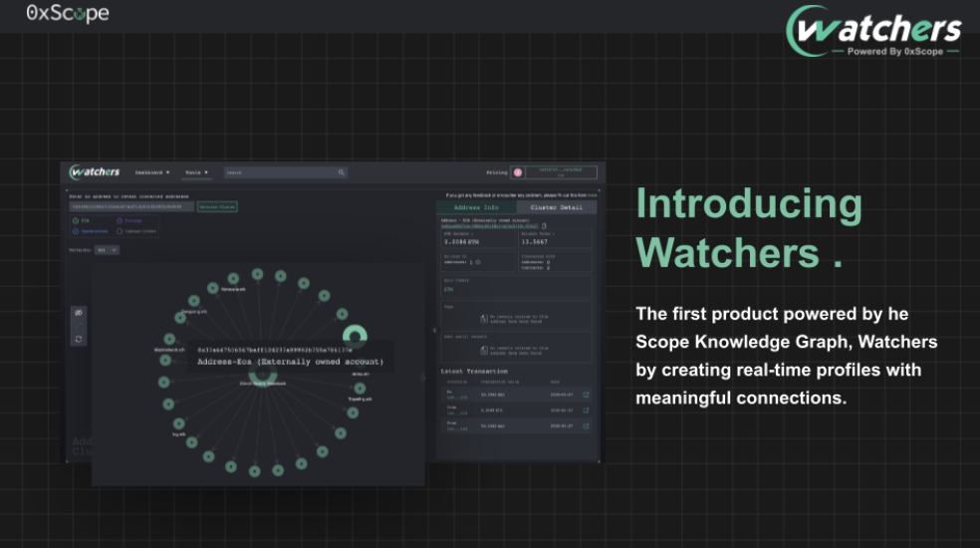The image size is (980, 548).
Task: Switch to the Address Info tab
Action: [476, 207]
